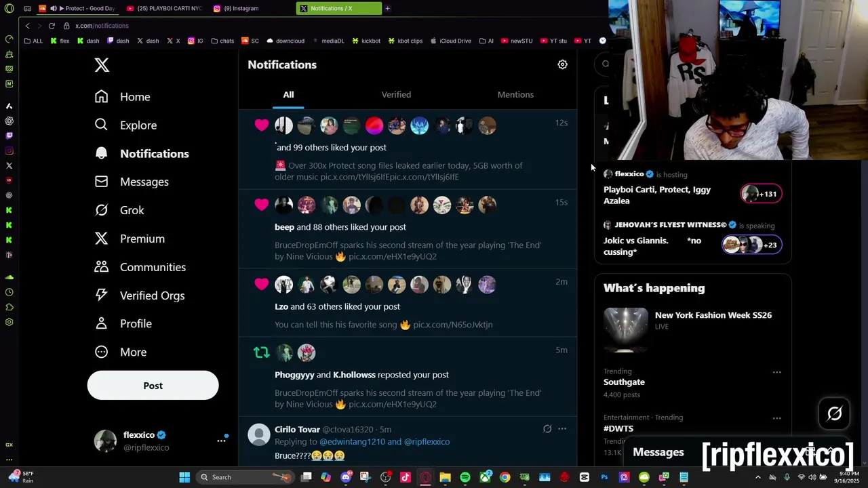Click @edwintang1210 mention in reply

click(352, 442)
